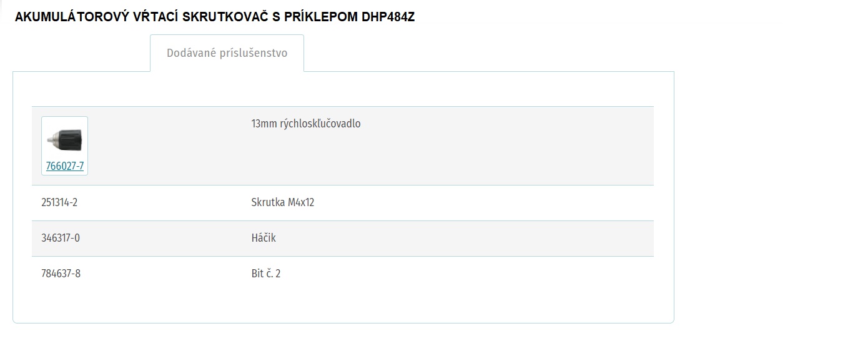The height and width of the screenshot is (356, 868).
Task: Select the Skrutka M4x12 description
Action: point(283,203)
